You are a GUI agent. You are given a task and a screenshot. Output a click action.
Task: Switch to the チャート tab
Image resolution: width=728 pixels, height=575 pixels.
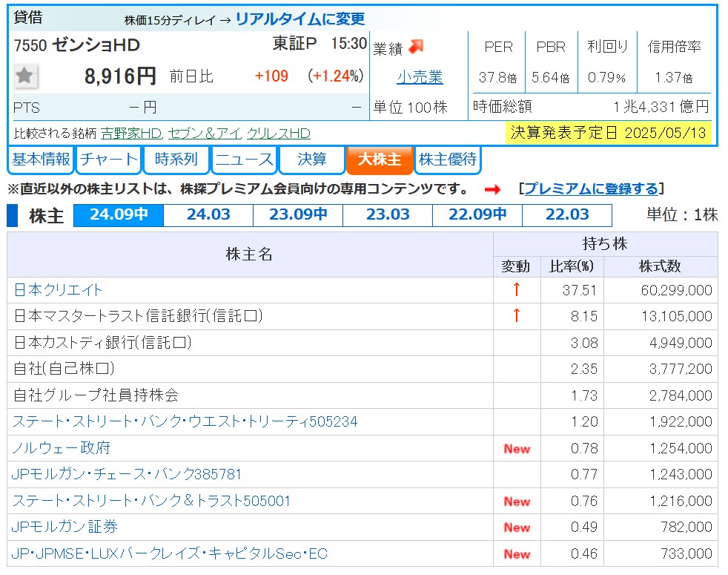[x=109, y=160]
